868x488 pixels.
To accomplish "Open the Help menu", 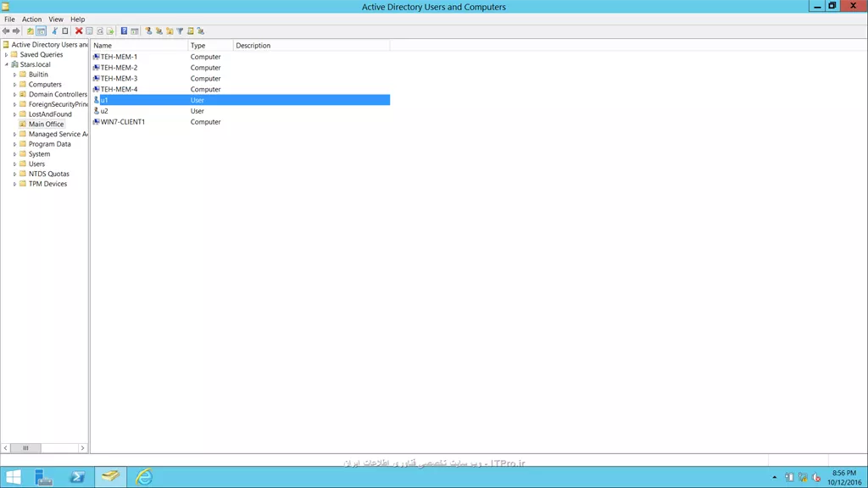I will pos(77,19).
